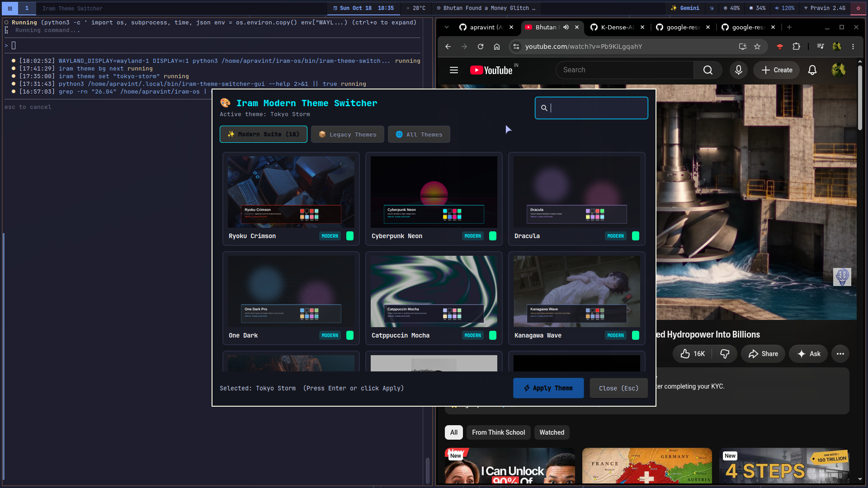
Task: Open the Chrome three-dot menu
Action: (x=853, y=47)
